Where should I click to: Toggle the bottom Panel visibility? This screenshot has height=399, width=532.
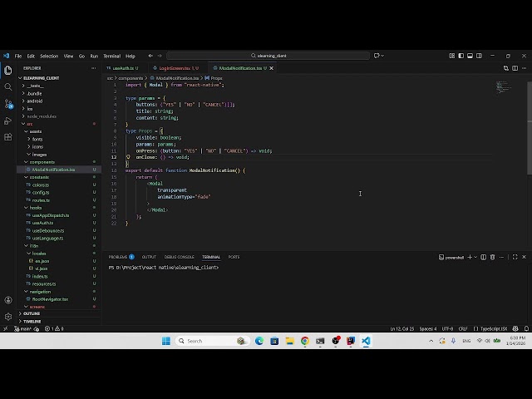pyautogui.click(x=470, y=56)
